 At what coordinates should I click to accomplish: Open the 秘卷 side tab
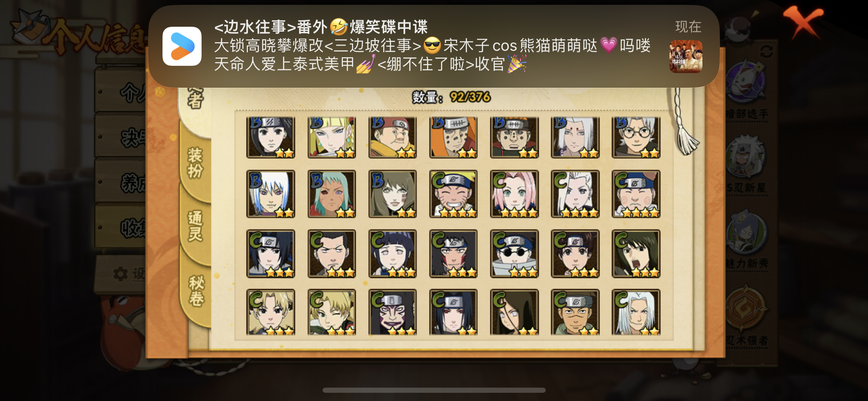pyautogui.click(x=196, y=291)
